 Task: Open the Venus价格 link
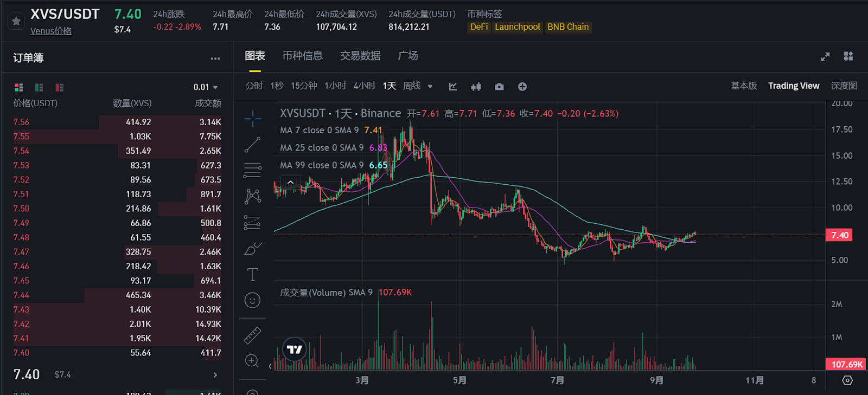[x=51, y=31]
